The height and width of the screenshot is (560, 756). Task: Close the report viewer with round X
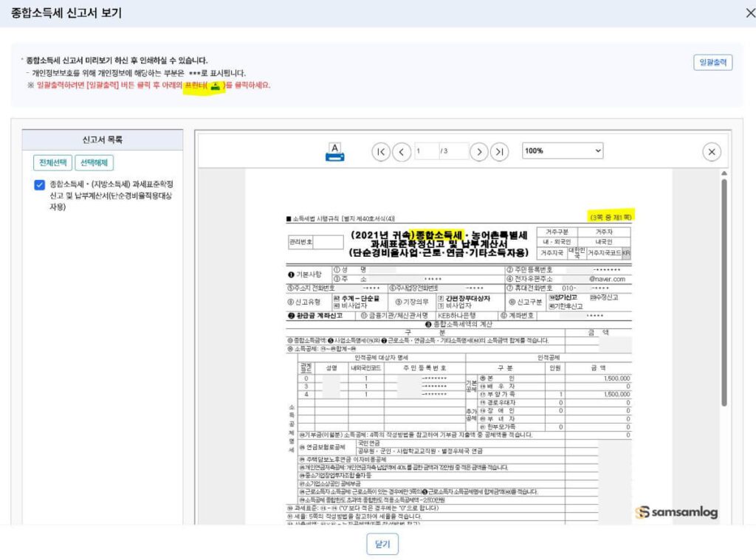[712, 152]
